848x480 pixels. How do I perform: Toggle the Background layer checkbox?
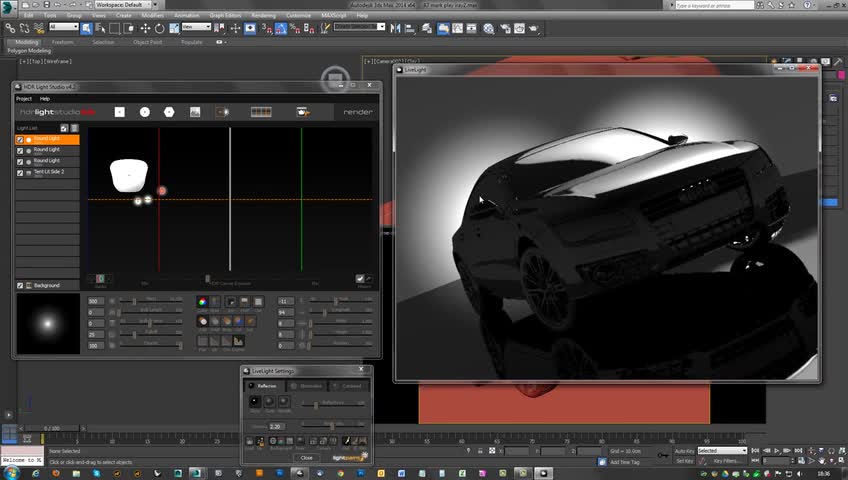20,286
